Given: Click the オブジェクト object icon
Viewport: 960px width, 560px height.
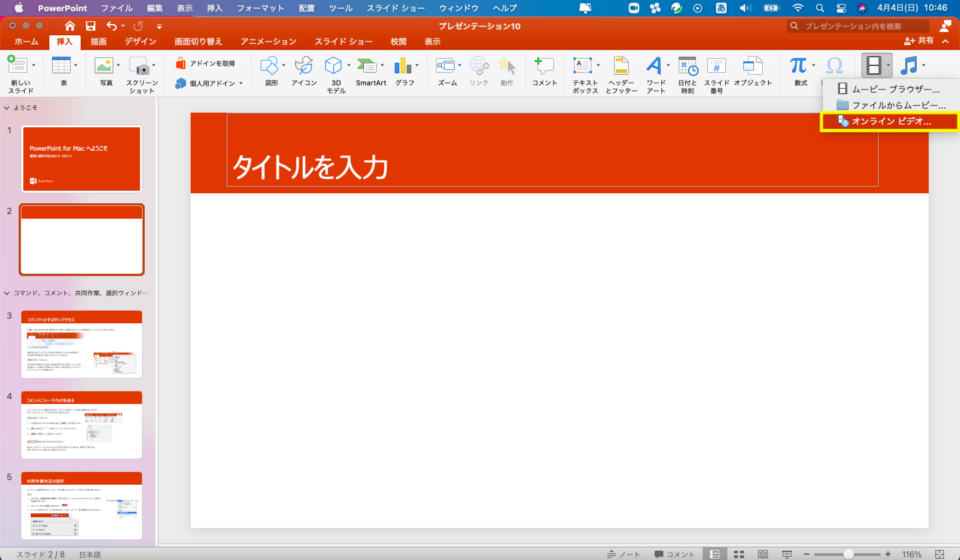Looking at the screenshot, I should click(x=753, y=65).
